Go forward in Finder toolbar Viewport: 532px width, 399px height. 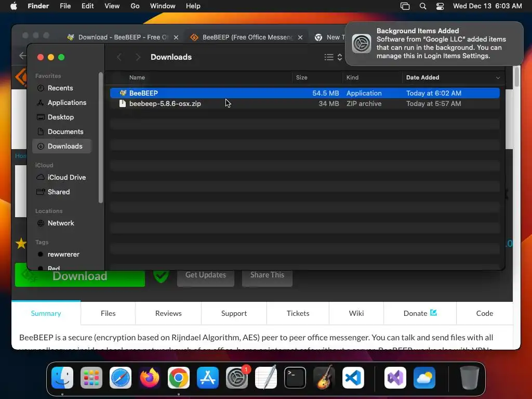pos(138,57)
